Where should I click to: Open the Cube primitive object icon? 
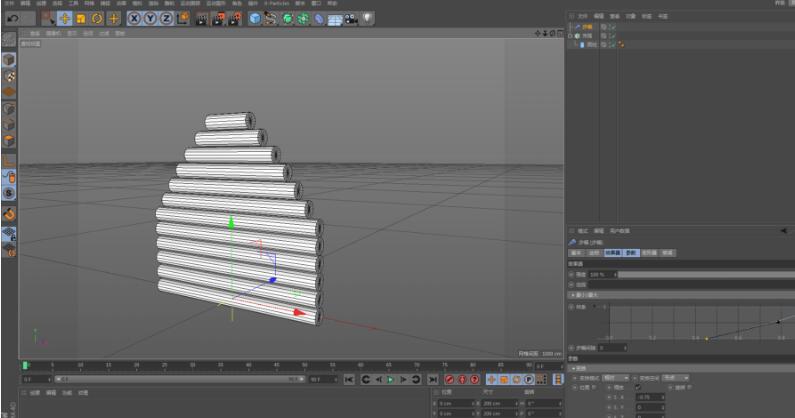pos(255,18)
